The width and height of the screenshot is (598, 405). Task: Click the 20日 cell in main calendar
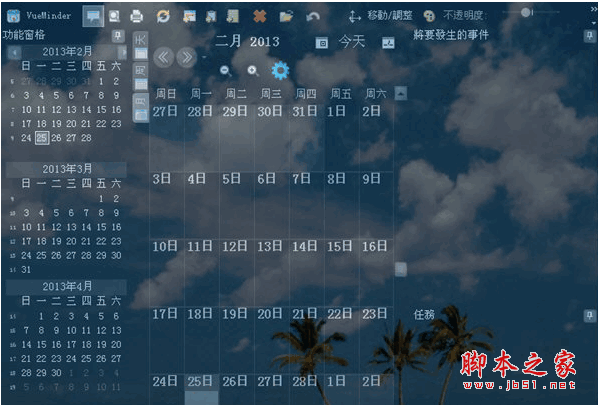pos(272,339)
